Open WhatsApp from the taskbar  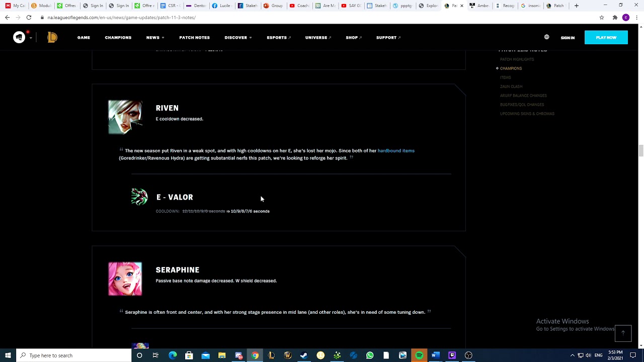(370, 355)
